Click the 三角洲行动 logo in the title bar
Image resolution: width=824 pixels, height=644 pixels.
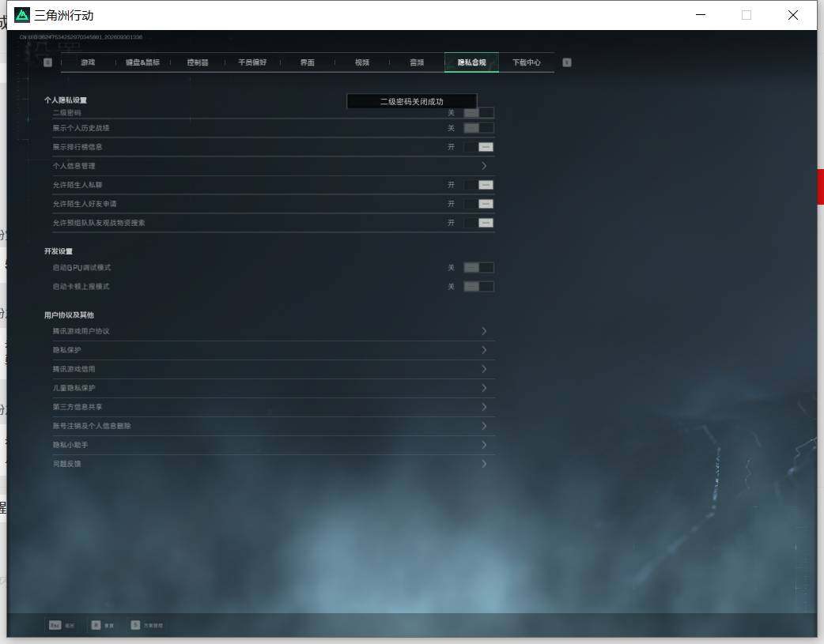tap(22, 15)
